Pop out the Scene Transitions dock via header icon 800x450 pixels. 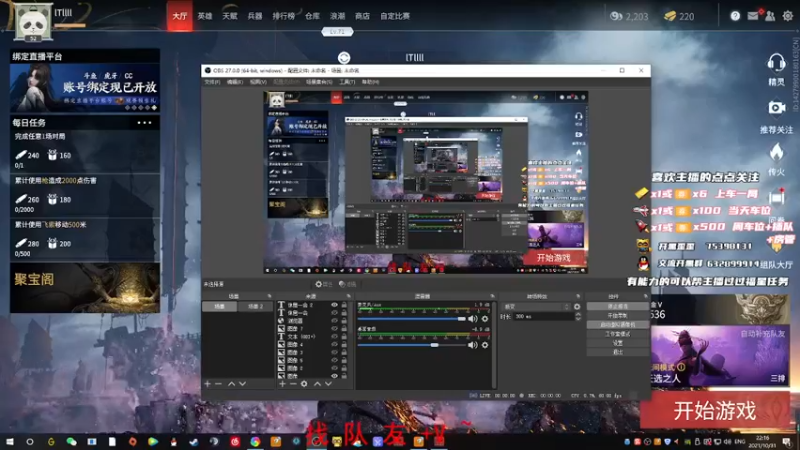578,296
